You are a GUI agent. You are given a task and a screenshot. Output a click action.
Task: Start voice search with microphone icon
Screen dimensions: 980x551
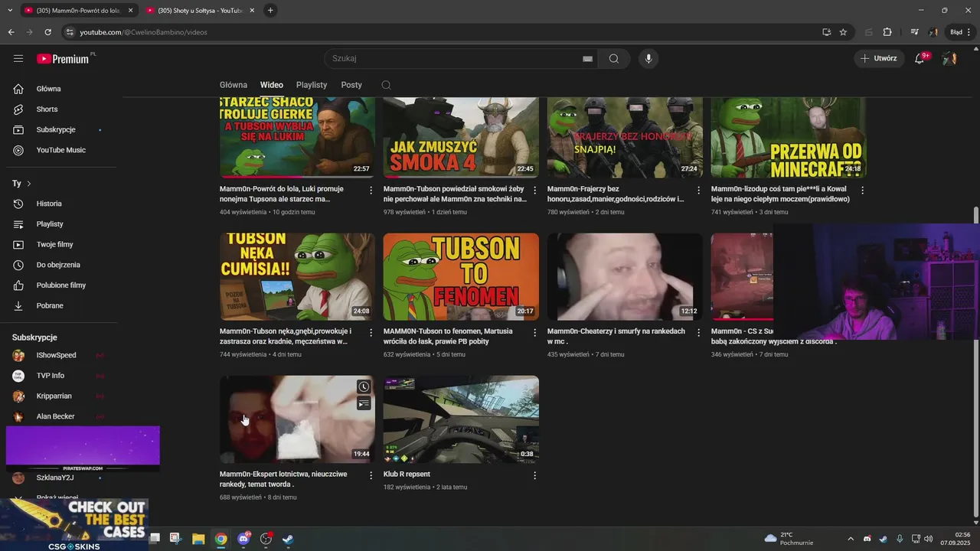click(648, 59)
